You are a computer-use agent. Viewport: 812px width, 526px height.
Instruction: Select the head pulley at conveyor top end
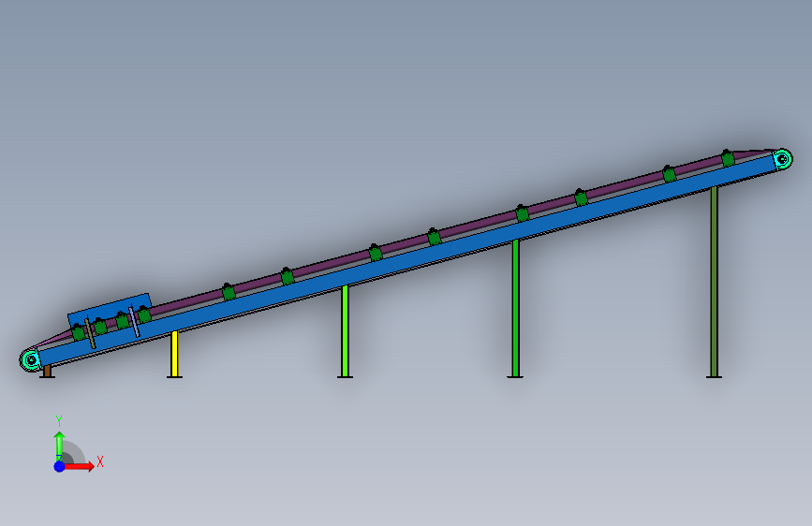coord(782,158)
